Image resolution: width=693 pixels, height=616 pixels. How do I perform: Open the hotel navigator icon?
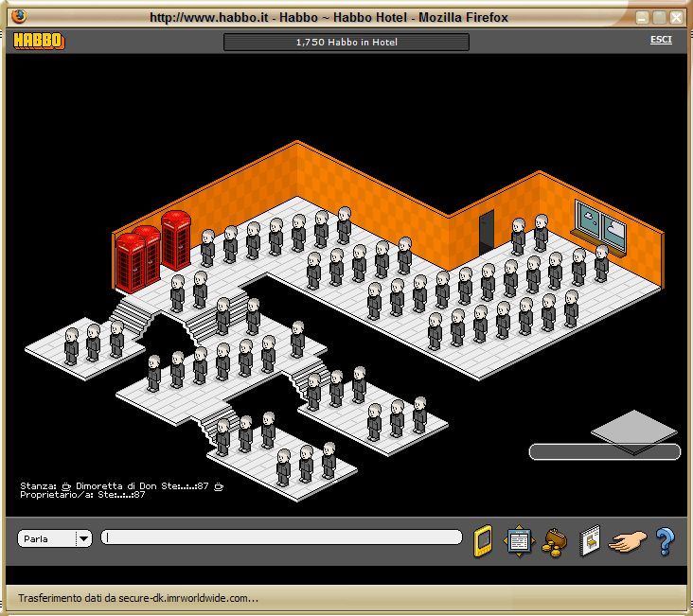click(519, 540)
